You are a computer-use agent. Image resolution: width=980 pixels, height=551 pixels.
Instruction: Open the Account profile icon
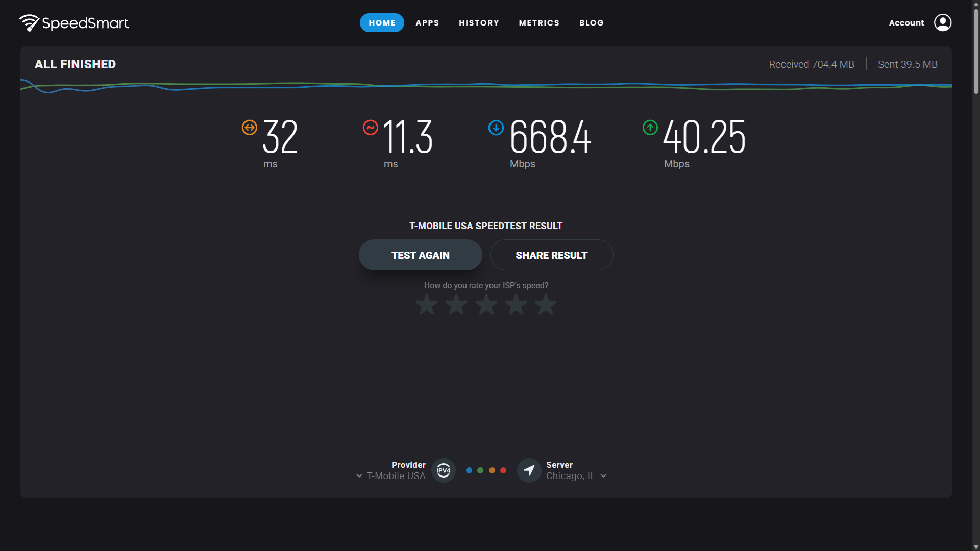(x=942, y=22)
